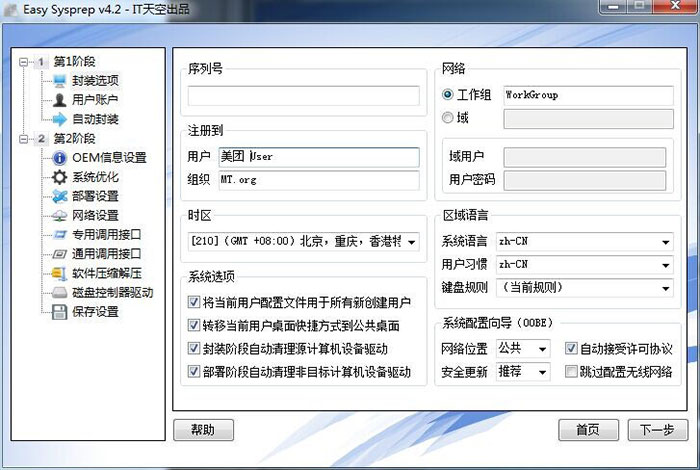This screenshot has width=700, height=470.
Task: Go to 部署设置 page
Action: 95,196
